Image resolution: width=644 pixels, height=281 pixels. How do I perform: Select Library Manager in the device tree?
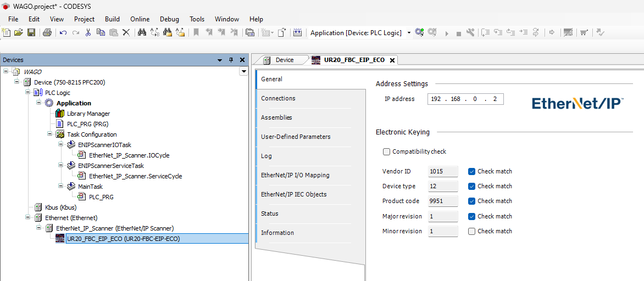tap(88, 113)
